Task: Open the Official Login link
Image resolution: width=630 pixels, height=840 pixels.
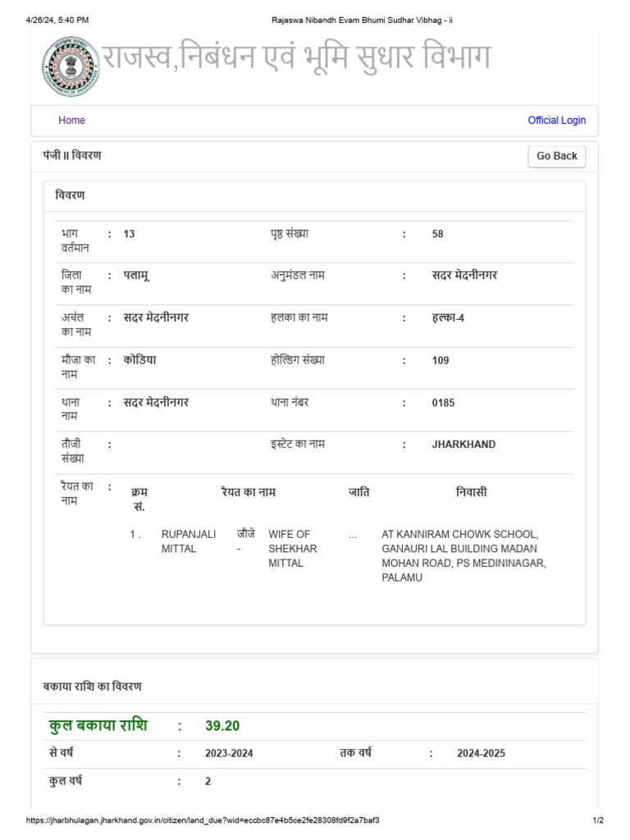Action: (x=556, y=121)
